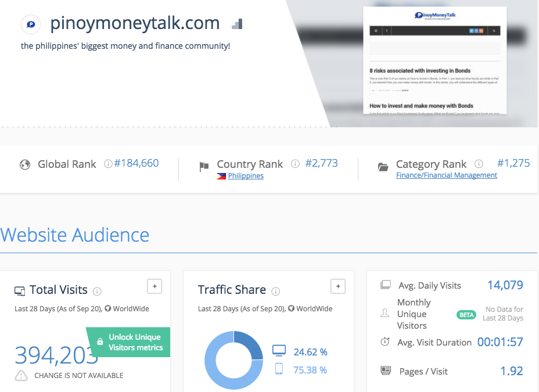Click the #184,660 global rank value

[x=136, y=163]
